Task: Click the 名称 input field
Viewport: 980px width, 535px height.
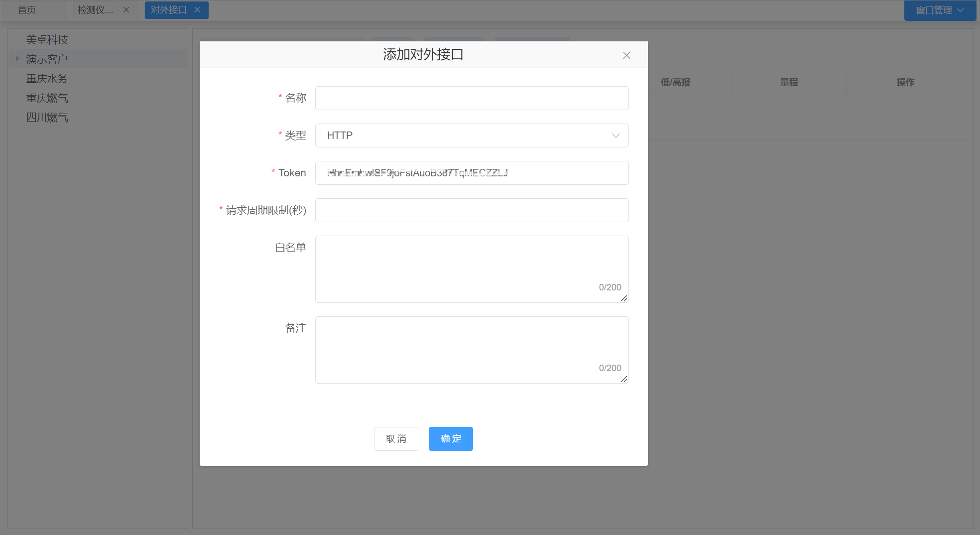Action: coord(471,98)
